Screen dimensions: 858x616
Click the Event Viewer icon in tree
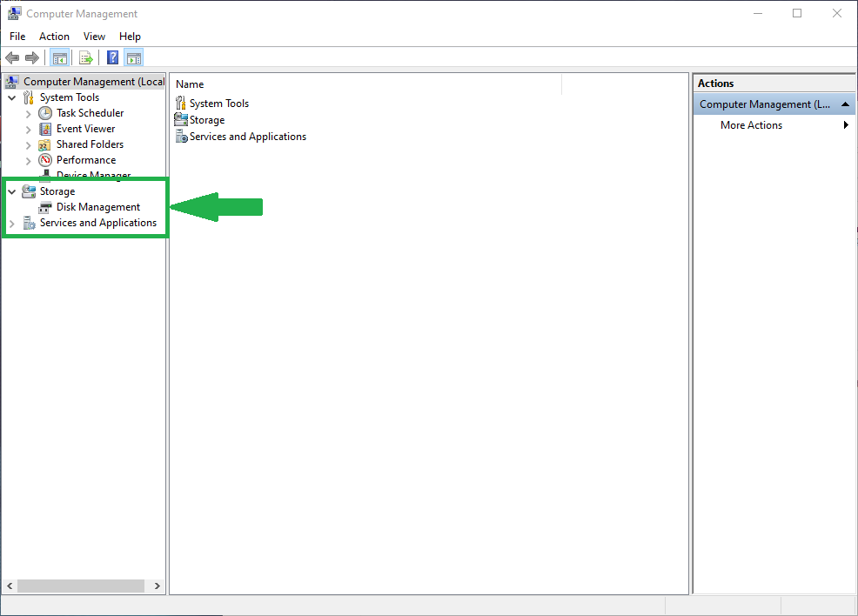[45, 129]
